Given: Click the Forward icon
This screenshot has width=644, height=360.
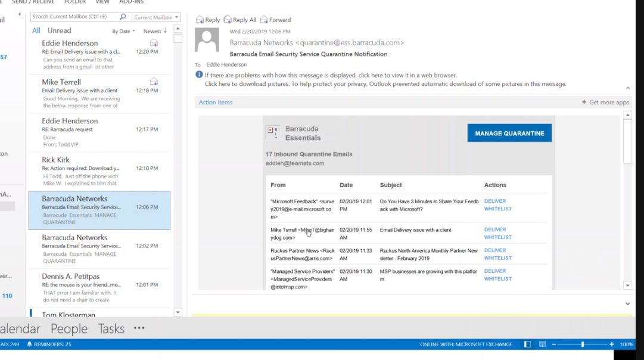Looking at the screenshot, I should click(x=264, y=20).
